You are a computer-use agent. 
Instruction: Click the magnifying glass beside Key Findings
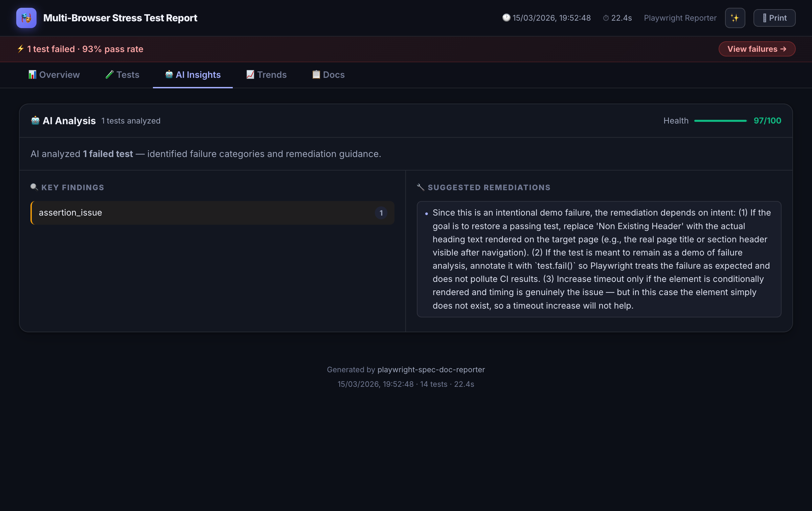coord(34,187)
